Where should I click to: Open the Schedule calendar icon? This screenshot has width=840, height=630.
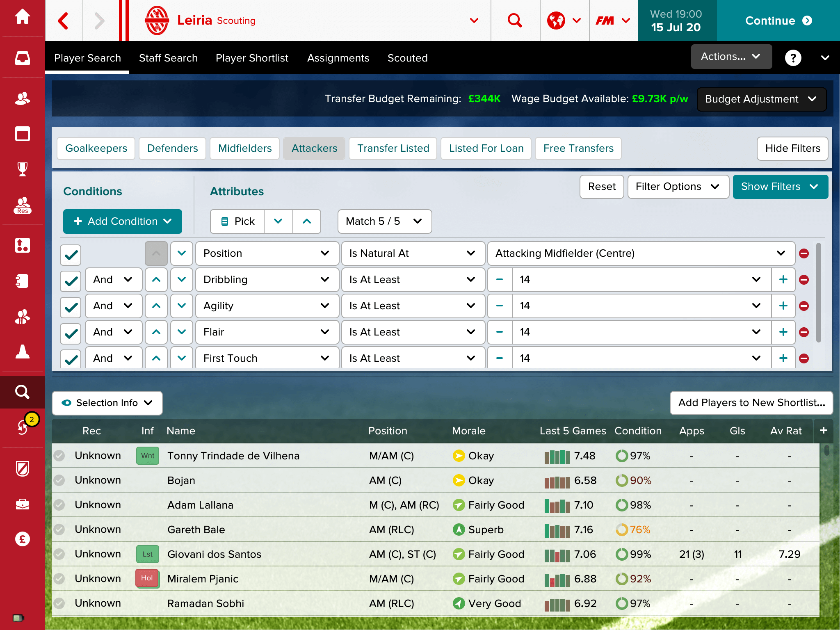coord(22,134)
